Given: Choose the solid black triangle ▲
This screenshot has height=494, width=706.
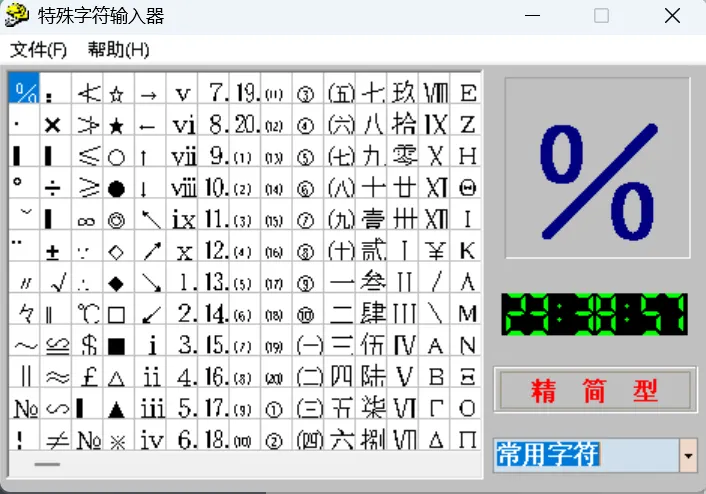Looking at the screenshot, I should 119,403.
